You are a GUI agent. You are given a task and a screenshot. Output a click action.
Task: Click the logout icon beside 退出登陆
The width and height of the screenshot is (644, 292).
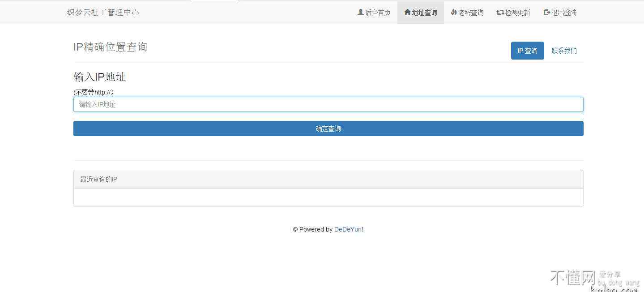(x=546, y=13)
